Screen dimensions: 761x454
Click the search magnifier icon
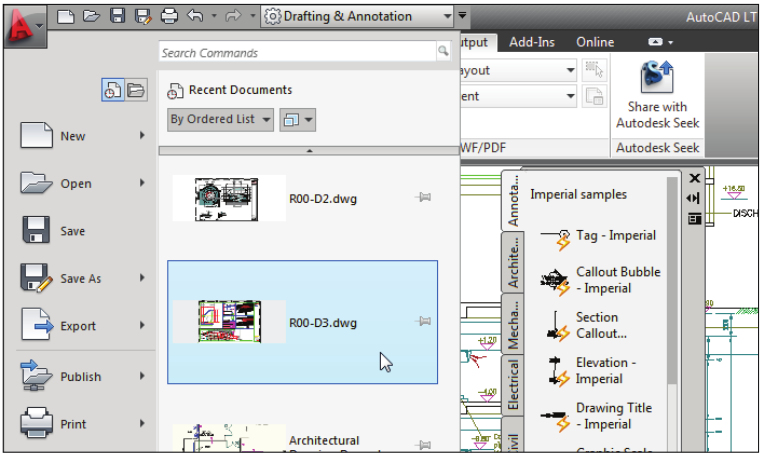point(443,51)
